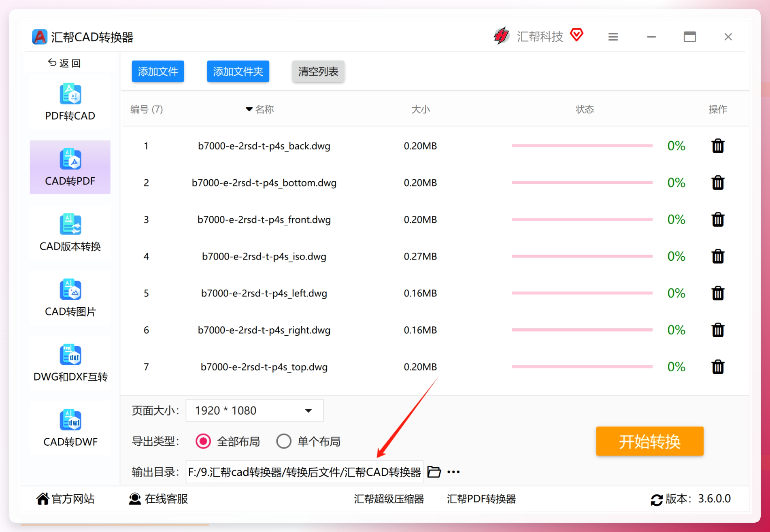Click the house icon for 官方网站
The image size is (770, 532).
click(x=43, y=499)
